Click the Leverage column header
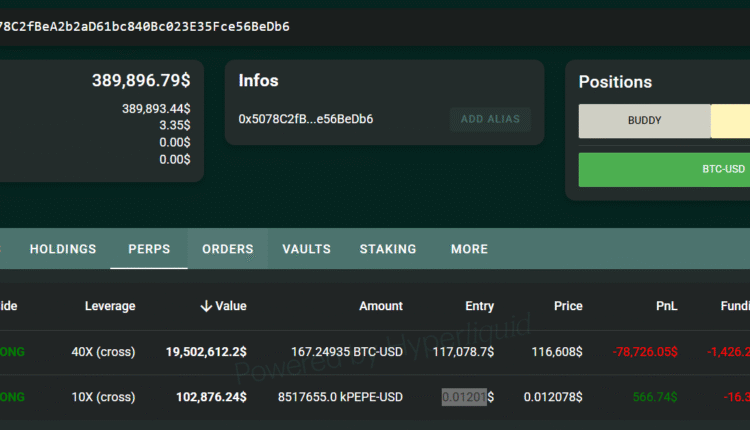The width and height of the screenshot is (750, 430). (110, 306)
